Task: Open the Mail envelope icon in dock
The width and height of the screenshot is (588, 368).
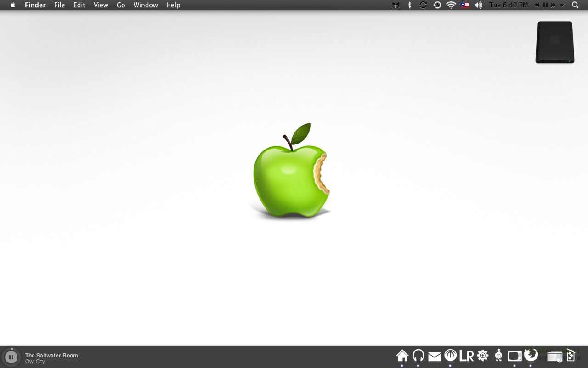Action: [x=434, y=356]
